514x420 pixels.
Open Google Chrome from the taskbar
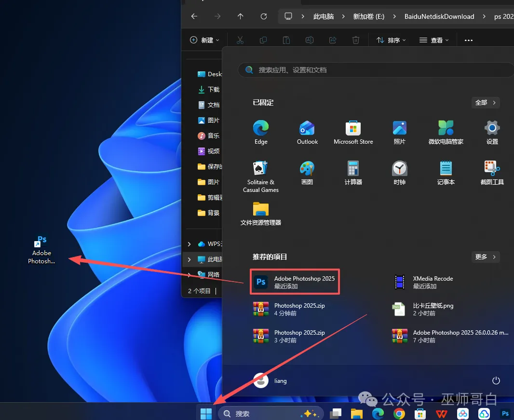click(399, 414)
